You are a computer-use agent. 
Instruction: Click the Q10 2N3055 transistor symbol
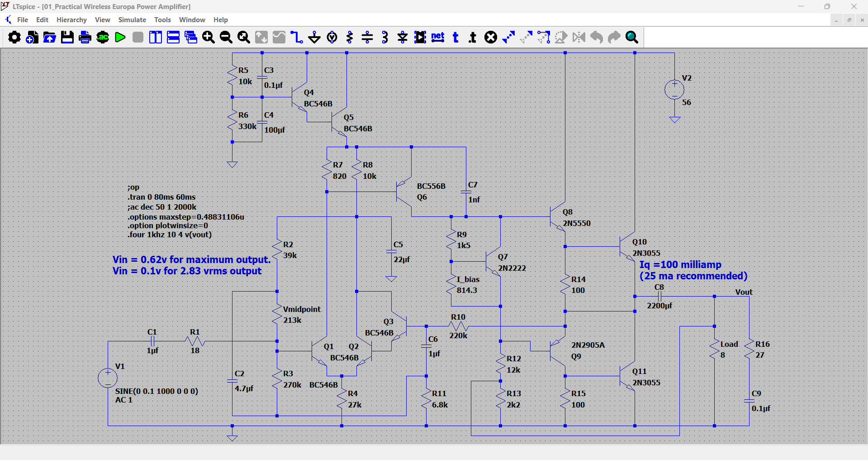pyautogui.click(x=626, y=247)
